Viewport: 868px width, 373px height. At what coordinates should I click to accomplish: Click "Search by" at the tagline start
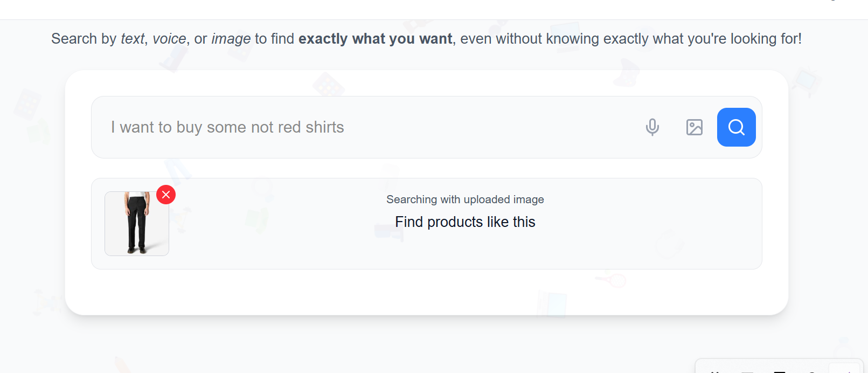[x=84, y=39]
